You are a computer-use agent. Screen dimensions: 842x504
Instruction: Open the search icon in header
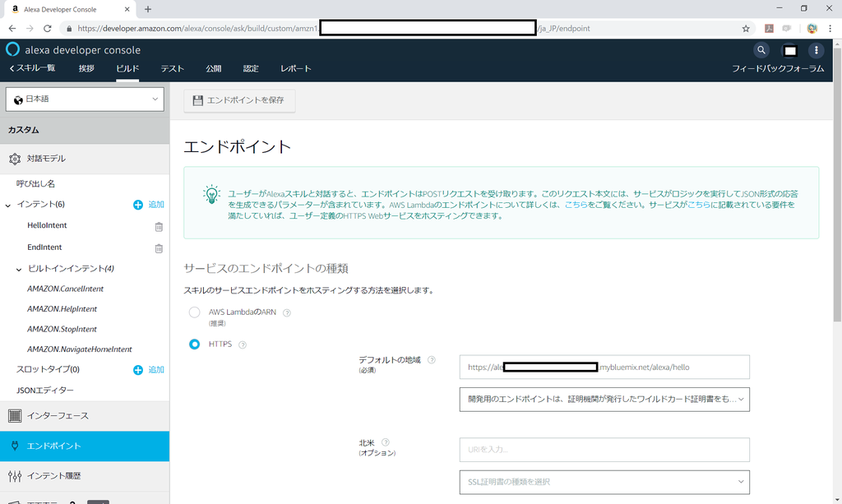(761, 50)
